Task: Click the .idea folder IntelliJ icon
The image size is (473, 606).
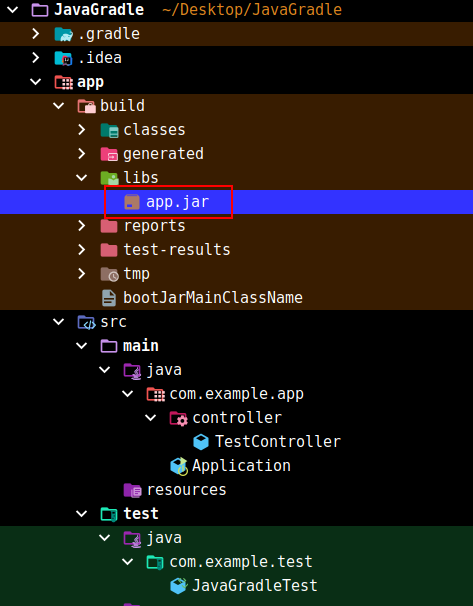Action: point(63,58)
